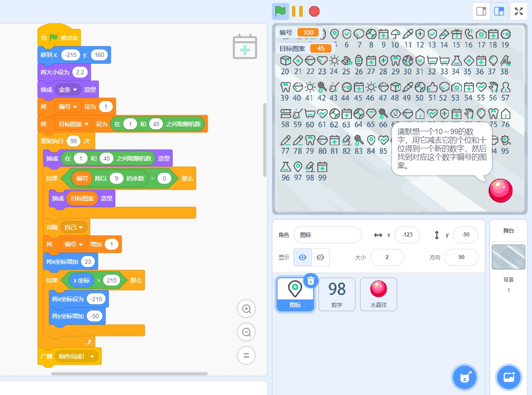This screenshot has width=532, height=395.
Task: Select the 数字 sprite thumbnail
Action: [x=337, y=294]
